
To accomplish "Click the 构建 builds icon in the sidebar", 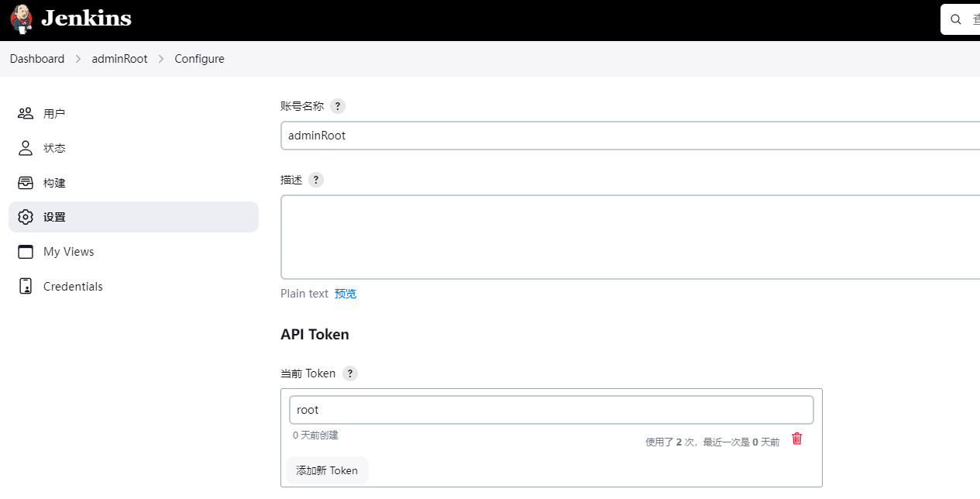I will (x=26, y=182).
